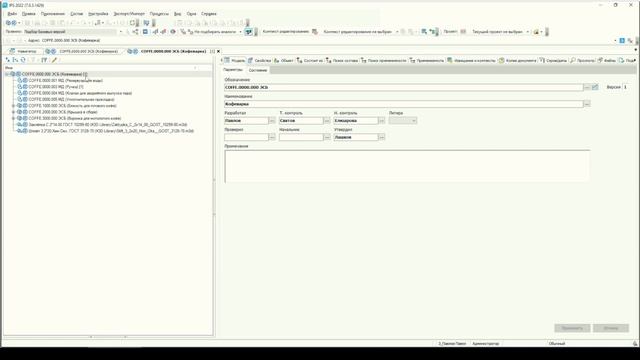
Task: Click the ellipsis button beside Н. контроль field
Action: (382, 120)
